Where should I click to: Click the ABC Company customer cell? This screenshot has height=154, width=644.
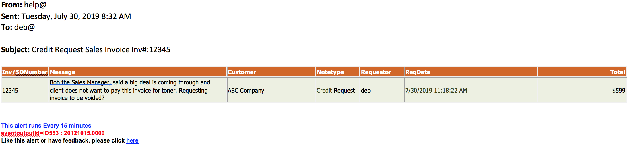coord(271,90)
